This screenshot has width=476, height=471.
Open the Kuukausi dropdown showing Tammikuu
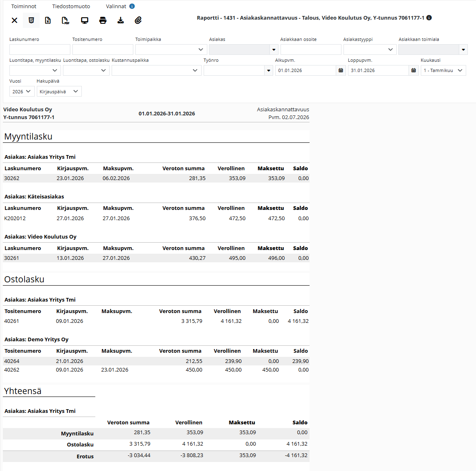(443, 70)
